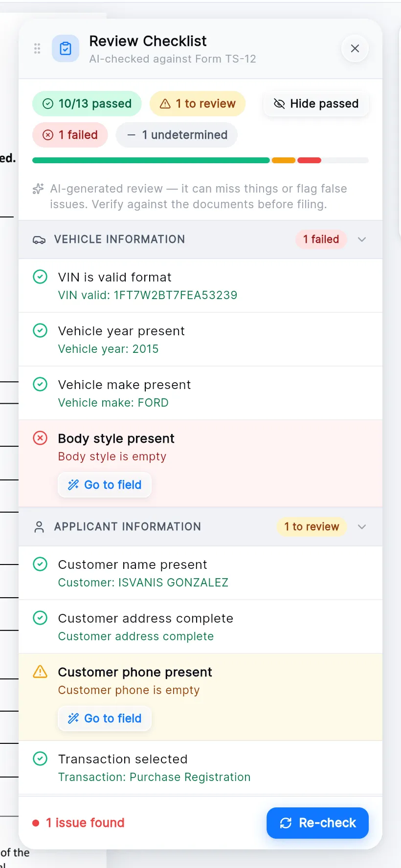The width and height of the screenshot is (401, 868).
Task: Click the orange review progress segment
Action: [284, 160]
